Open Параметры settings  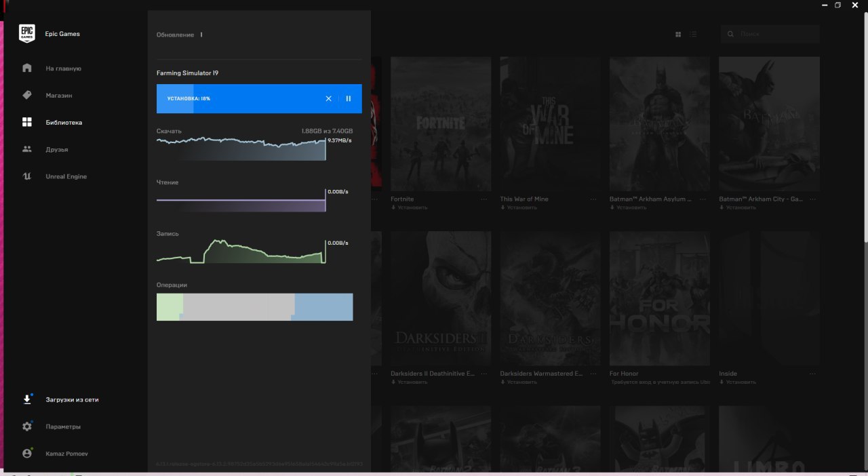pyautogui.click(x=63, y=427)
